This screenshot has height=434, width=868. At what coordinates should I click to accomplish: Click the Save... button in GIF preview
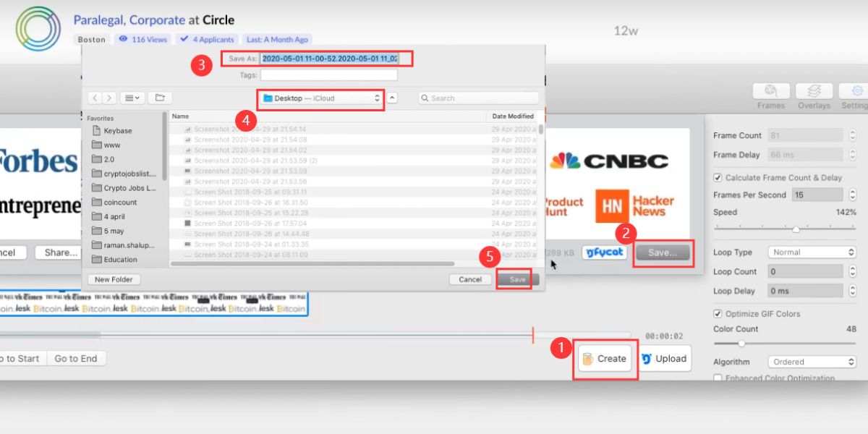click(x=662, y=253)
